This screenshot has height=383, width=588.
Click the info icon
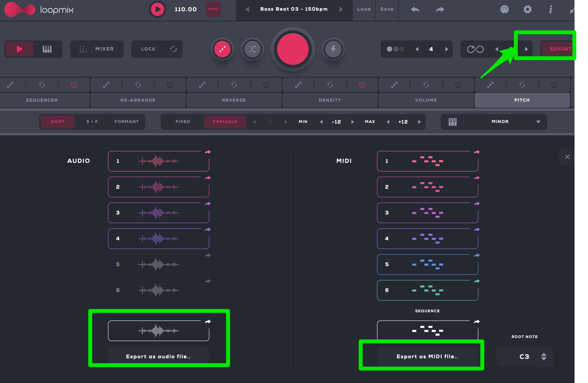[550, 9]
